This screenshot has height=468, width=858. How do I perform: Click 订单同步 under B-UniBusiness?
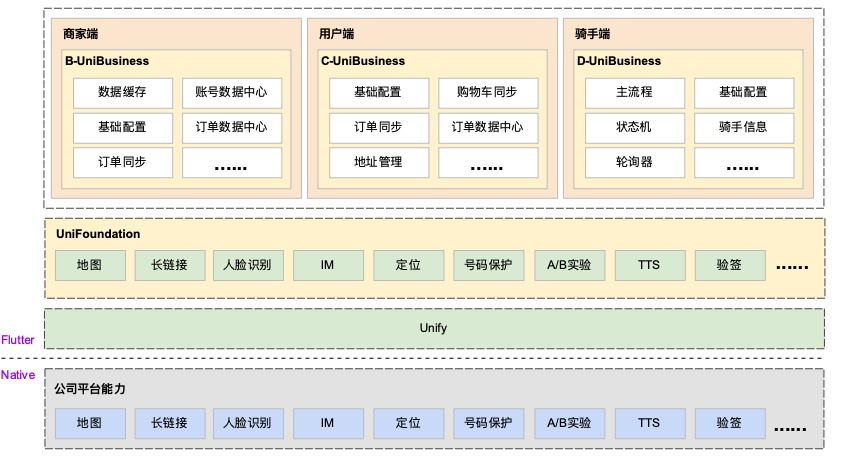tap(123, 162)
